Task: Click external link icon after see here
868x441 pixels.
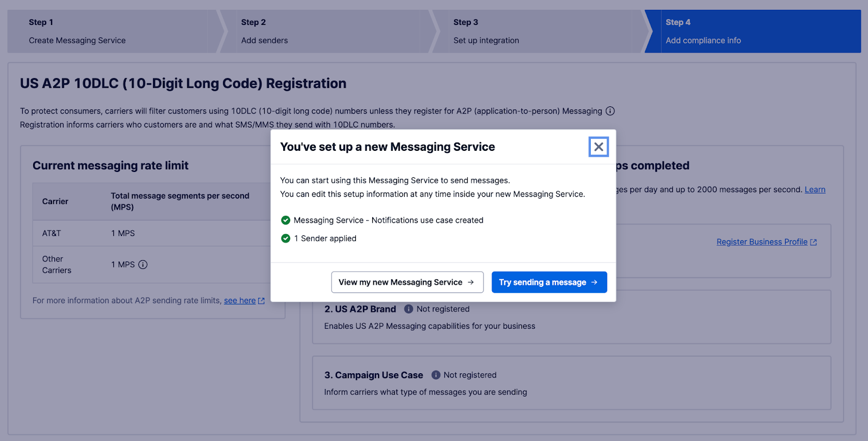Action: click(x=261, y=301)
